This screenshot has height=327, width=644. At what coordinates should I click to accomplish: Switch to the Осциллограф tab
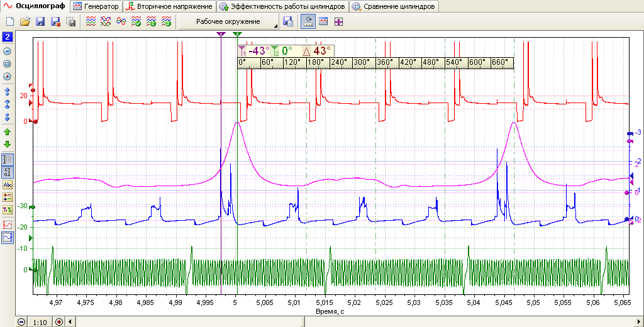pyautogui.click(x=35, y=6)
